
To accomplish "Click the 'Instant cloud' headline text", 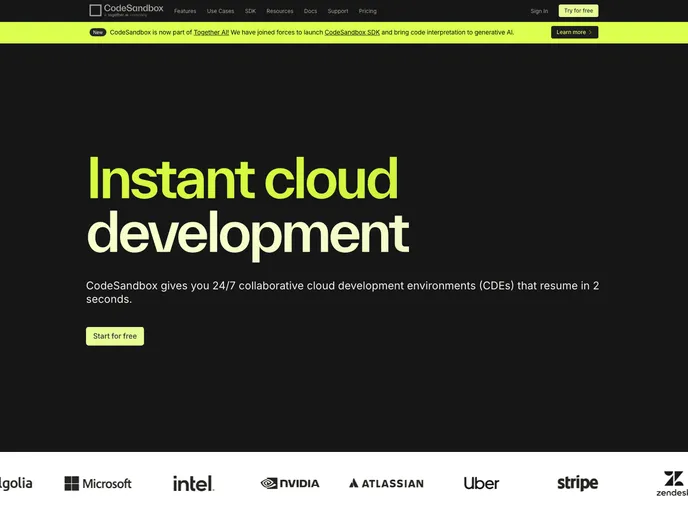I will point(243,179).
